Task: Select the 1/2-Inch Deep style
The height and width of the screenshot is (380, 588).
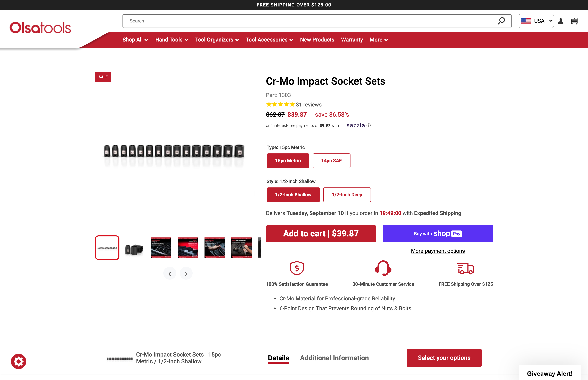Action: point(347,195)
